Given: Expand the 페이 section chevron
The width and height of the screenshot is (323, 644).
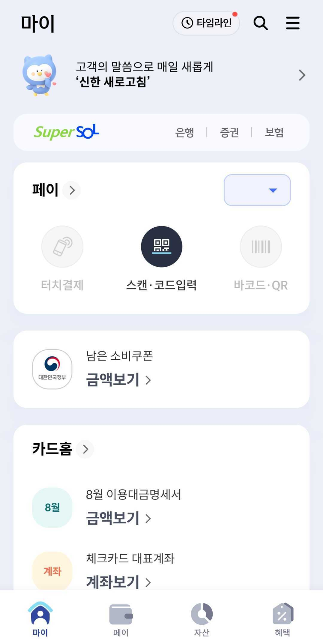Looking at the screenshot, I should coord(72,190).
